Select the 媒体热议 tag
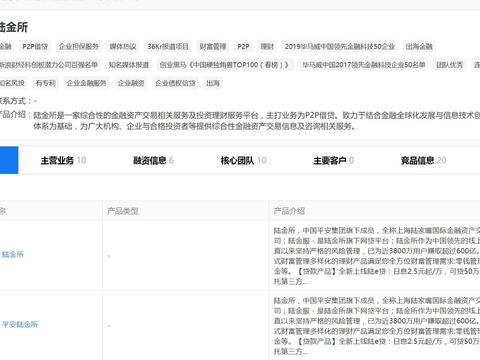The width and height of the screenshot is (480, 360). pos(123,47)
